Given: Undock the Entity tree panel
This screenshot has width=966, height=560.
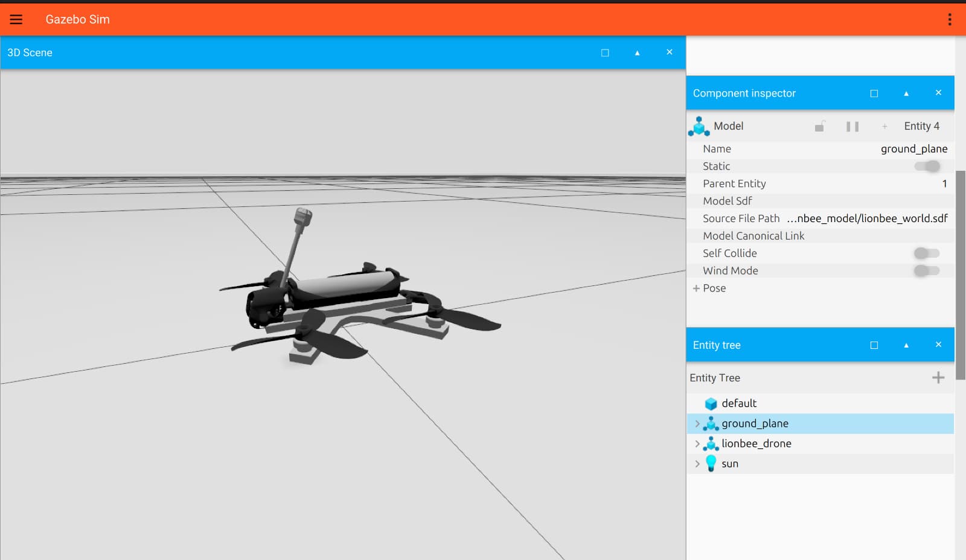Looking at the screenshot, I should (x=874, y=345).
